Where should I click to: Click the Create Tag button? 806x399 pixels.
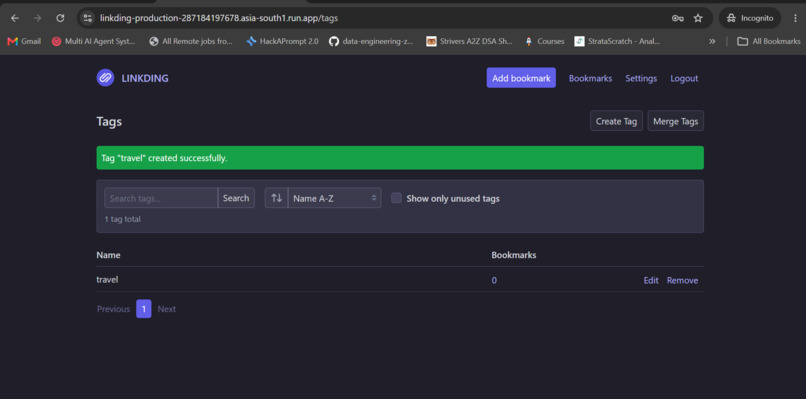click(x=616, y=121)
